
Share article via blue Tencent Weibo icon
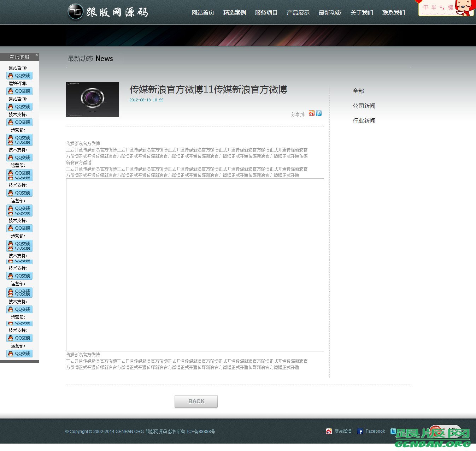(319, 113)
